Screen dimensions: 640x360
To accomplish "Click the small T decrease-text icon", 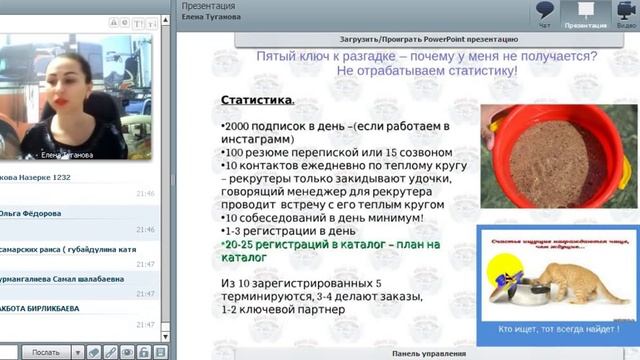I will (x=152, y=24).
